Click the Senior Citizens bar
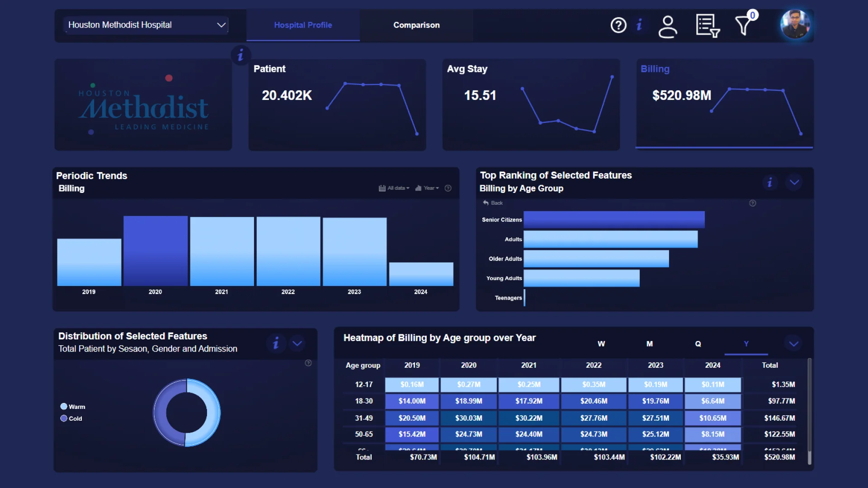Image resolution: width=868 pixels, height=488 pixels. [x=613, y=220]
